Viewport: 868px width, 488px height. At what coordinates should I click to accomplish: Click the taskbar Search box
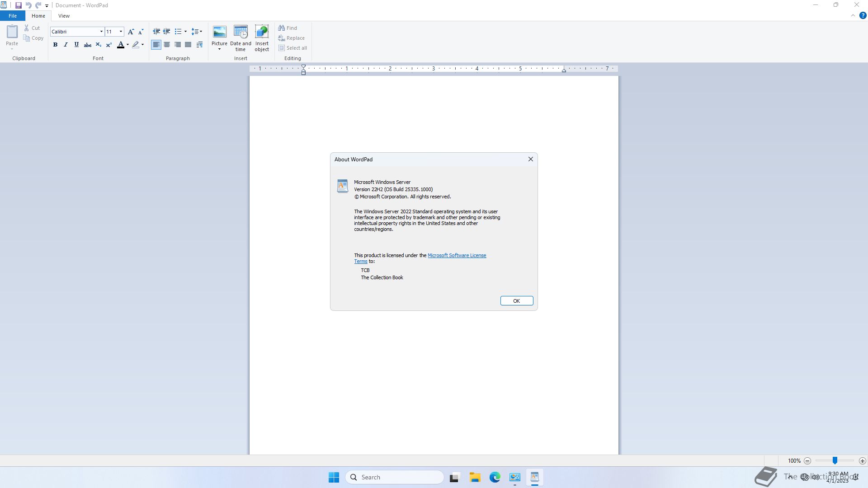395,478
